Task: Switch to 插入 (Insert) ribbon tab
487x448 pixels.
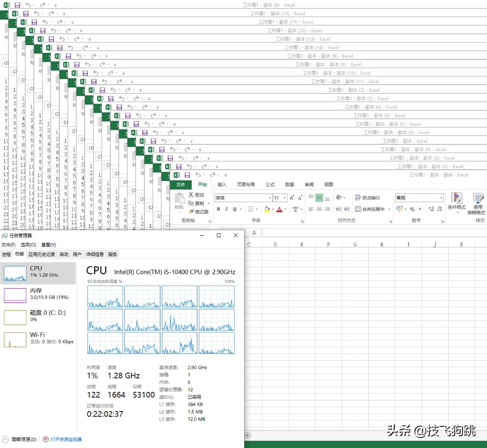Action: click(x=222, y=184)
